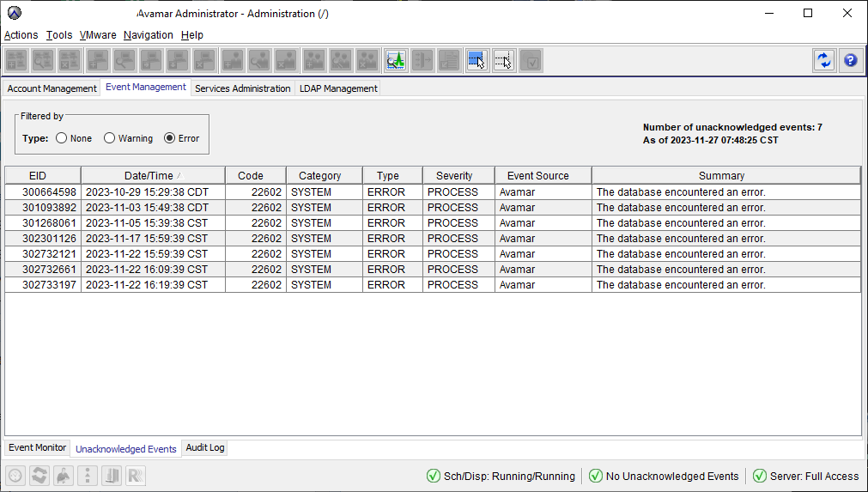Select the Error filter type radio button

pos(169,138)
